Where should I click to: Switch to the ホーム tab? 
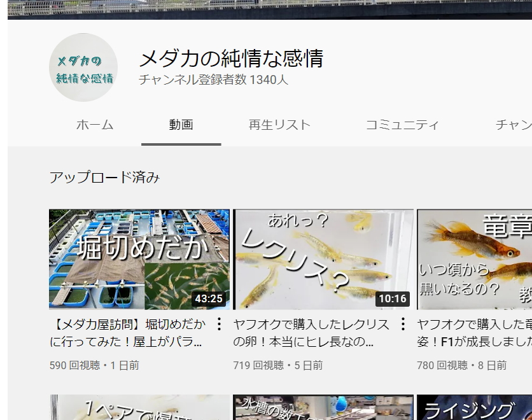point(95,125)
